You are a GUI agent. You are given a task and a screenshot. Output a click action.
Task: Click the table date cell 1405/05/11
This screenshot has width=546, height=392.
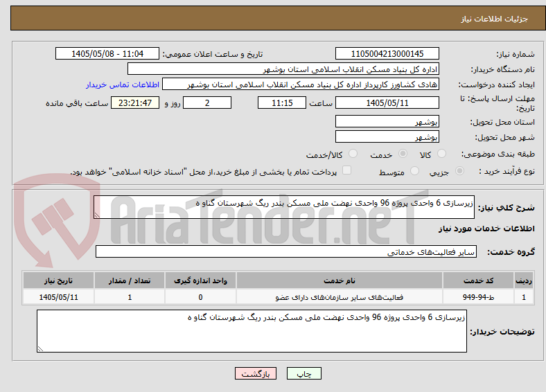58,297
